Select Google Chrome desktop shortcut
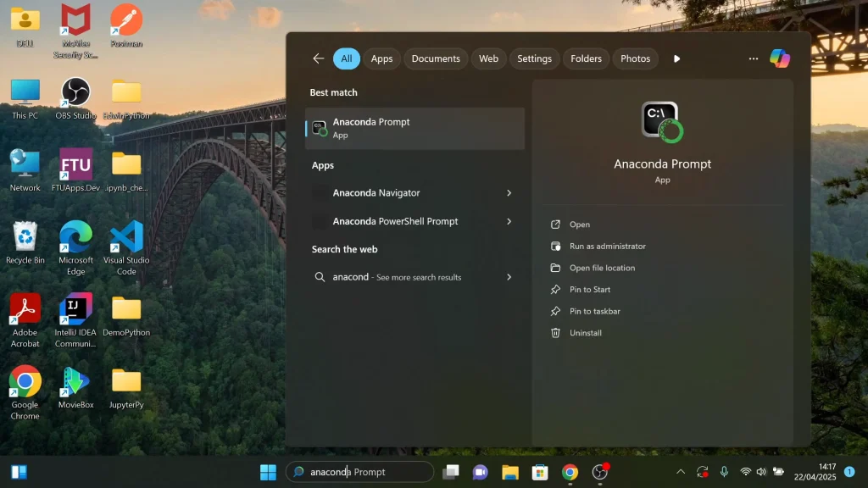 (x=25, y=393)
